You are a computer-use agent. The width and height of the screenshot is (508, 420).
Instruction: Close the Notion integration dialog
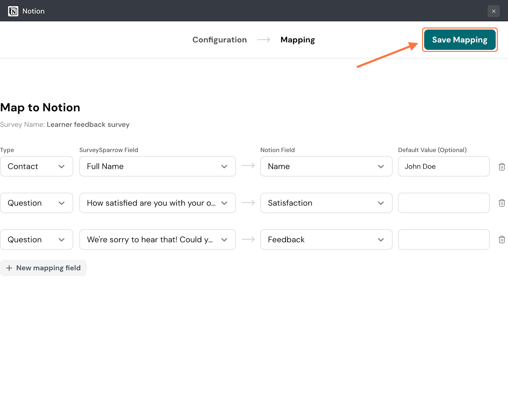coord(493,11)
